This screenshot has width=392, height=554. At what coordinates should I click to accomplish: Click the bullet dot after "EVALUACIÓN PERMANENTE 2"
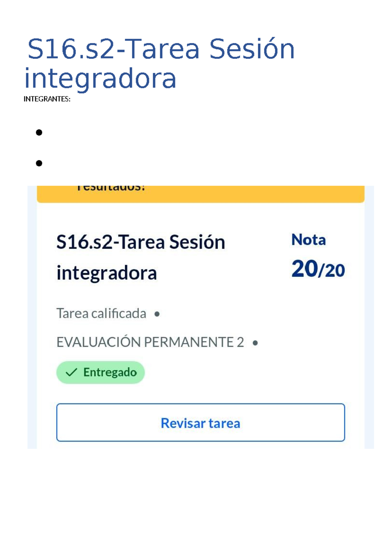click(x=255, y=342)
